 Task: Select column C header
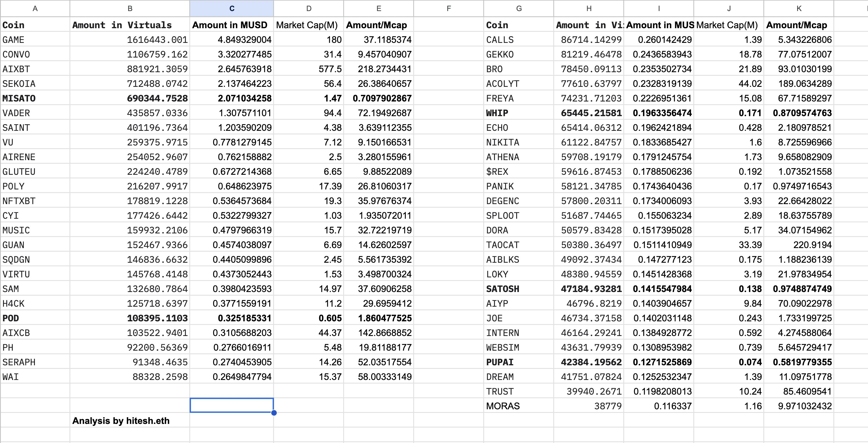[231, 9]
